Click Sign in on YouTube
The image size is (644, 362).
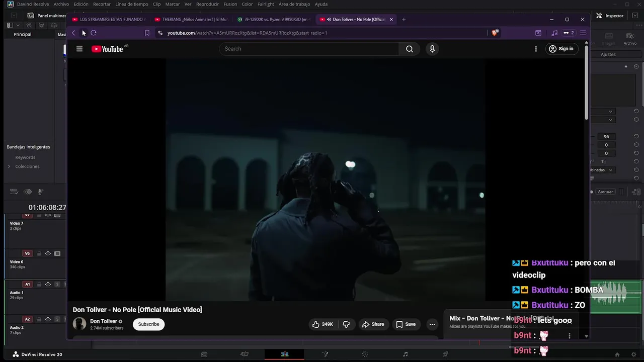(x=561, y=49)
